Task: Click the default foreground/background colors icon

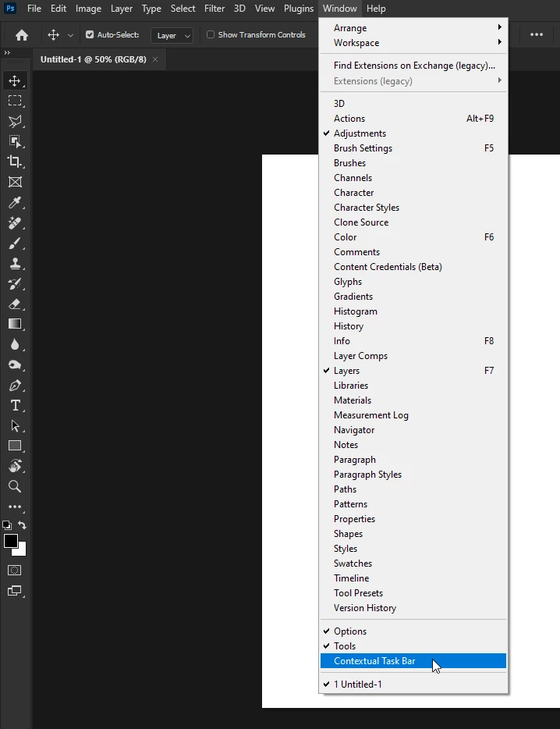Action: click(7, 525)
